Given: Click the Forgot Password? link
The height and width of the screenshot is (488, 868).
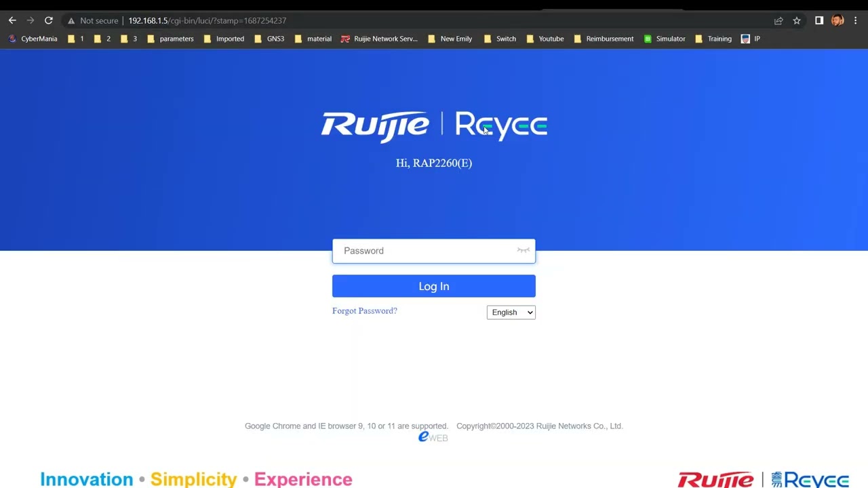Looking at the screenshot, I should pyautogui.click(x=365, y=311).
